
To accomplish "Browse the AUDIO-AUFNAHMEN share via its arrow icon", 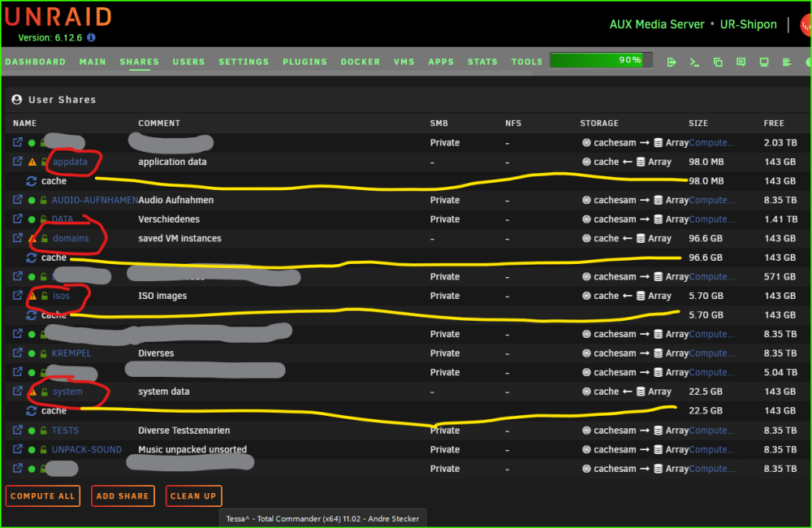I will (18, 200).
